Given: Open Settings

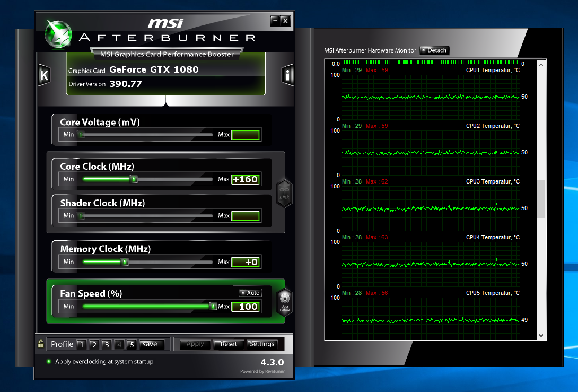Looking at the screenshot, I should 262,344.
